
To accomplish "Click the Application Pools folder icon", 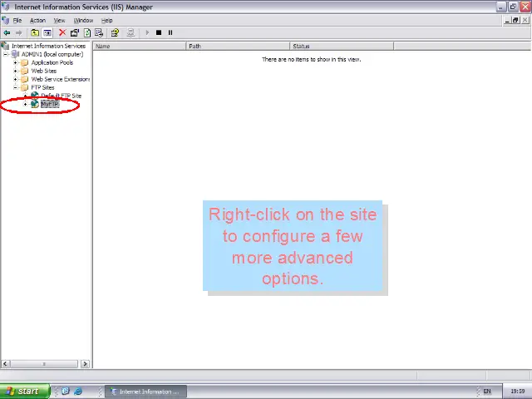I will point(24,62).
